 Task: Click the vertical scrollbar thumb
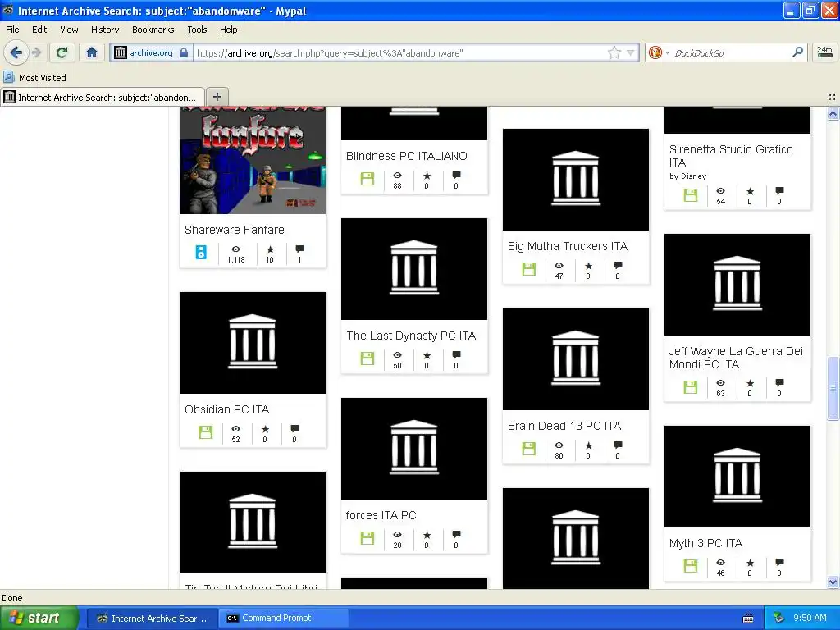click(833, 388)
